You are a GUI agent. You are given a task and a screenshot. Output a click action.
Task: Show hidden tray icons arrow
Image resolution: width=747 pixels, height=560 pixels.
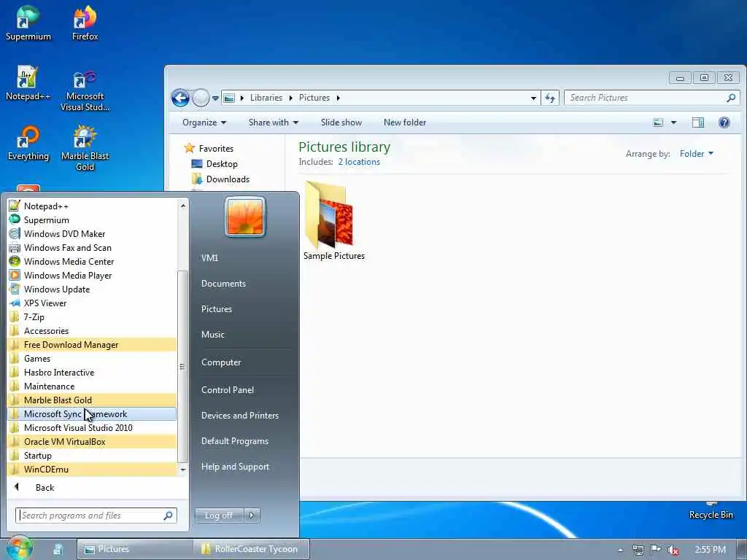pos(620,550)
